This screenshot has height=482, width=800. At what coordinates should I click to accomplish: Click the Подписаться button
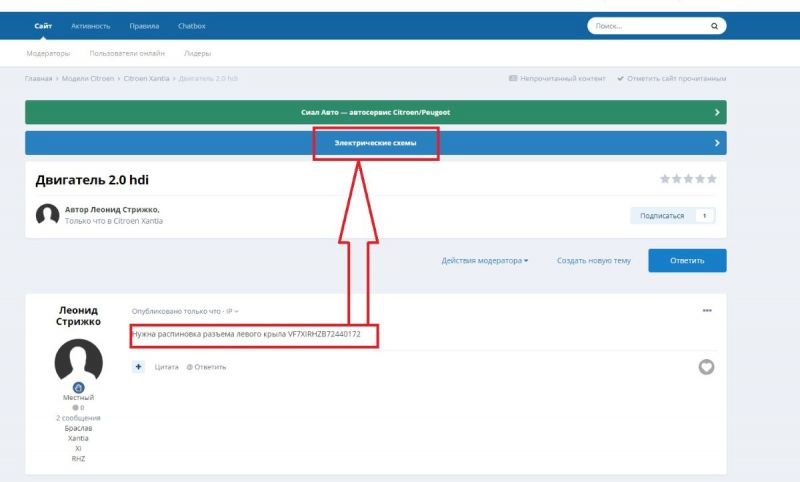tap(662, 215)
